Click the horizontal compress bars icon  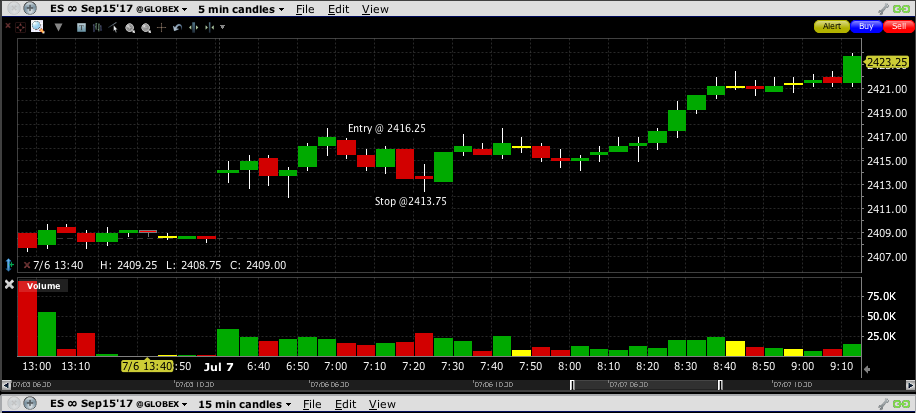pyautogui.click(x=210, y=27)
